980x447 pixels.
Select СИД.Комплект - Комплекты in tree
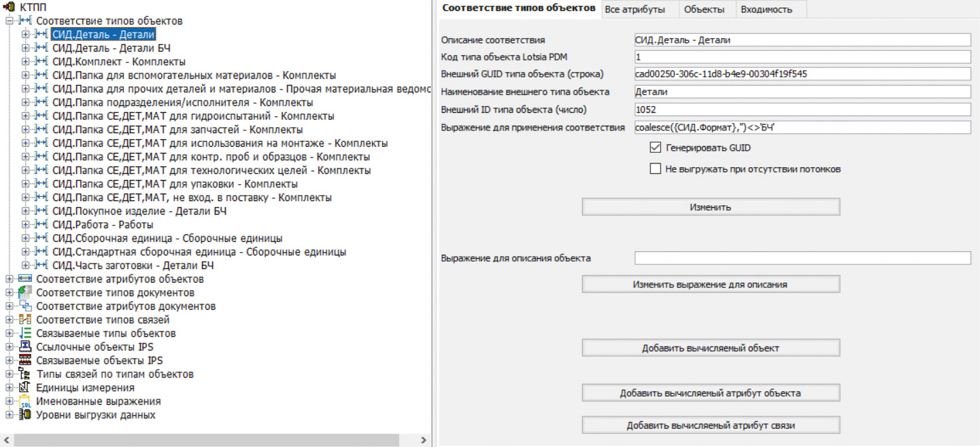pyautogui.click(x=109, y=62)
